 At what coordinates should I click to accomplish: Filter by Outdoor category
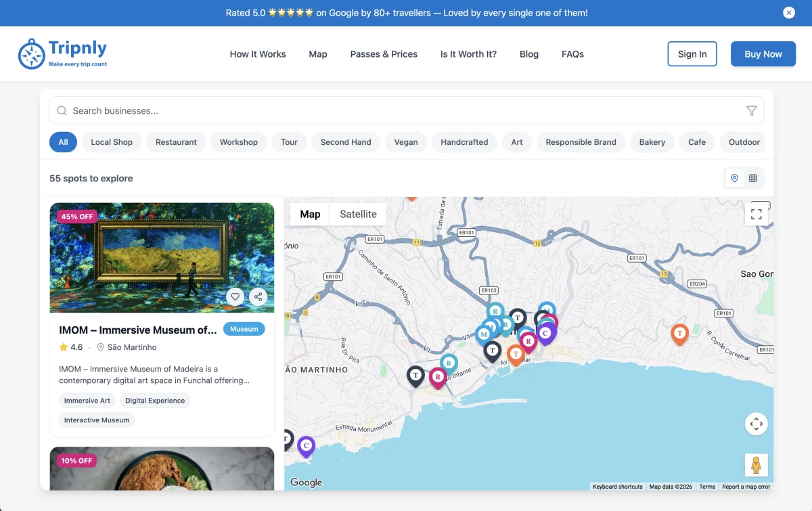(x=744, y=142)
